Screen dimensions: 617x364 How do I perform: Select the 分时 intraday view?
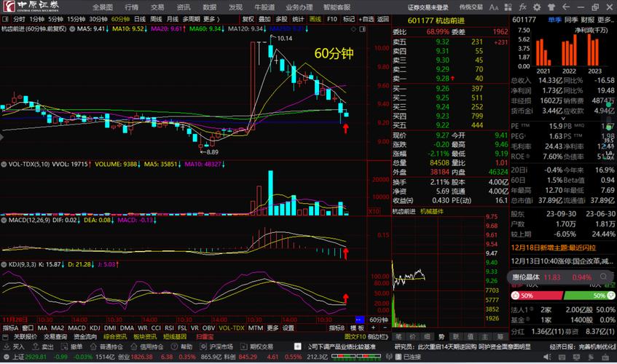(x=19, y=19)
